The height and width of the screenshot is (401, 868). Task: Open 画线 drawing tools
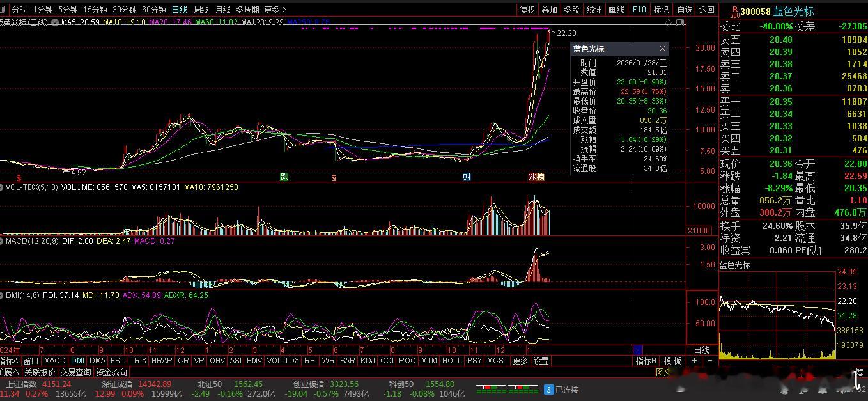(616, 10)
